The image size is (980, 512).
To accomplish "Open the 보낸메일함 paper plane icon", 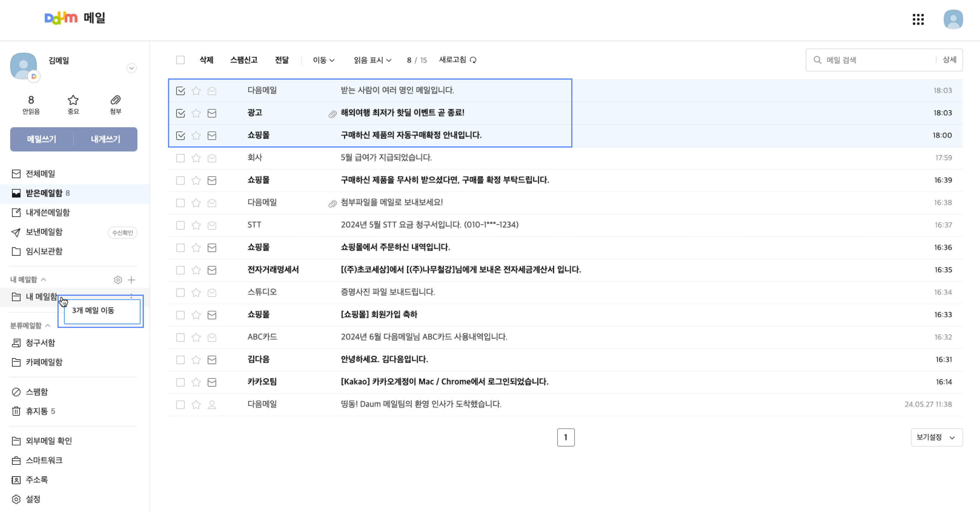I will 16,232.
